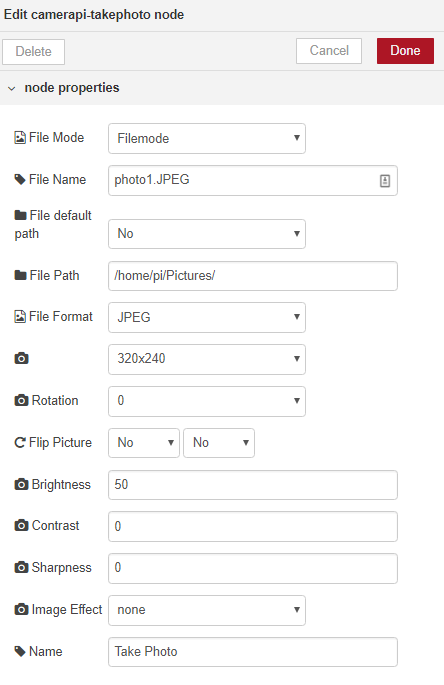The width and height of the screenshot is (444, 685).
Task: Click the camera icon beside the resolution dropdown
Action: [x=21, y=358]
